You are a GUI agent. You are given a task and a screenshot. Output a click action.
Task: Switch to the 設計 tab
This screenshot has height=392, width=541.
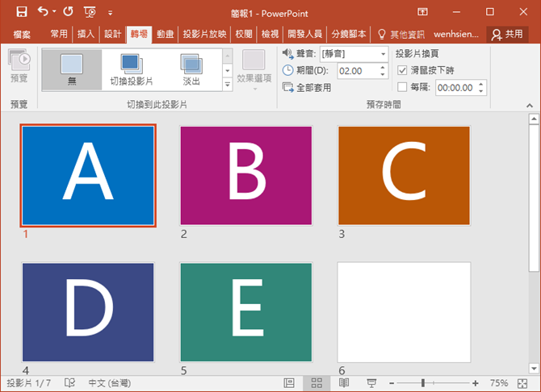pos(113,34)
